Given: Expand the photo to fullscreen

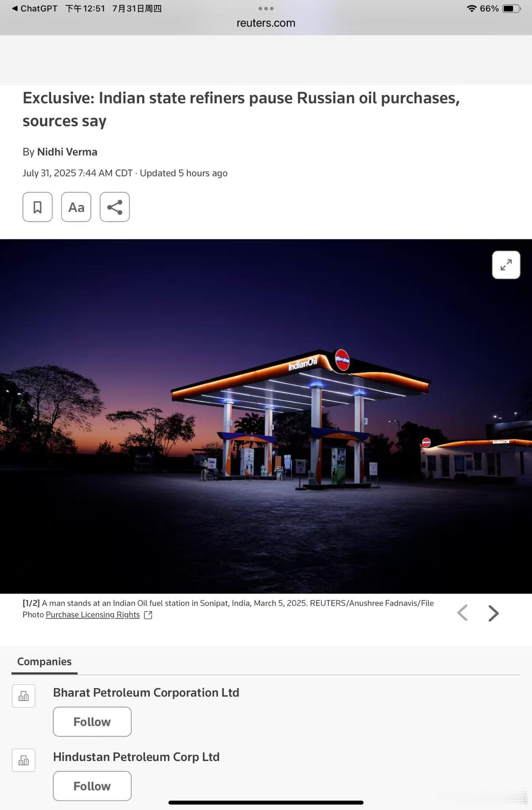Looking at the screenshot, I should (x=506, y=265).
